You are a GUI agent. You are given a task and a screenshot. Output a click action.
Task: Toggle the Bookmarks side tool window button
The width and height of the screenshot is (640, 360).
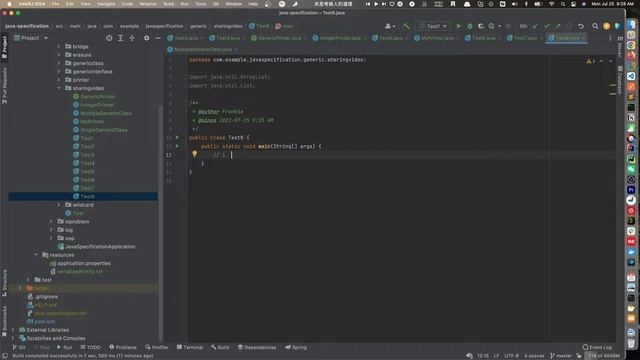pyautogui.click(x=4, y=321)
